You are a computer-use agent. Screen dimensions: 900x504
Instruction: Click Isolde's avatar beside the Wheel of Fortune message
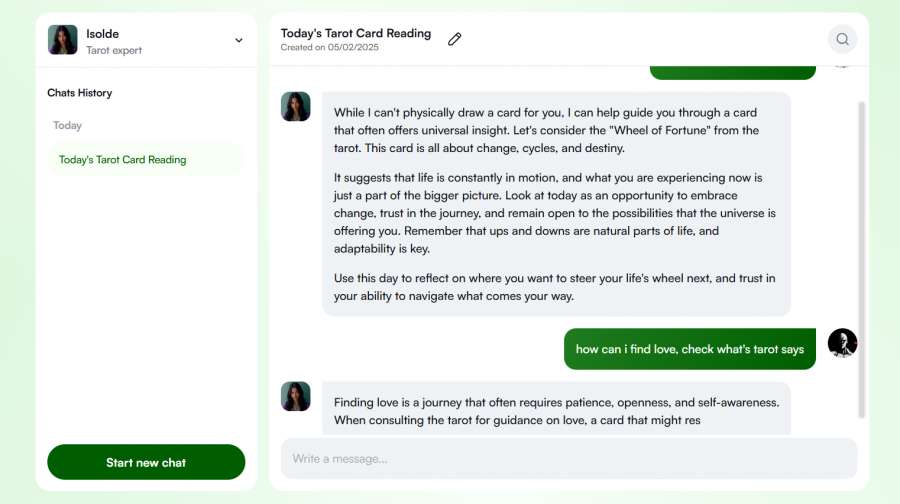295,107
